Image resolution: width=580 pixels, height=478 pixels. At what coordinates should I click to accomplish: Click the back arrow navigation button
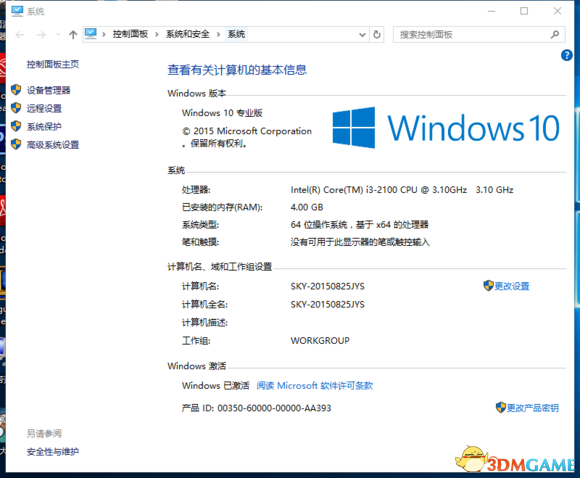coord(20,35)
